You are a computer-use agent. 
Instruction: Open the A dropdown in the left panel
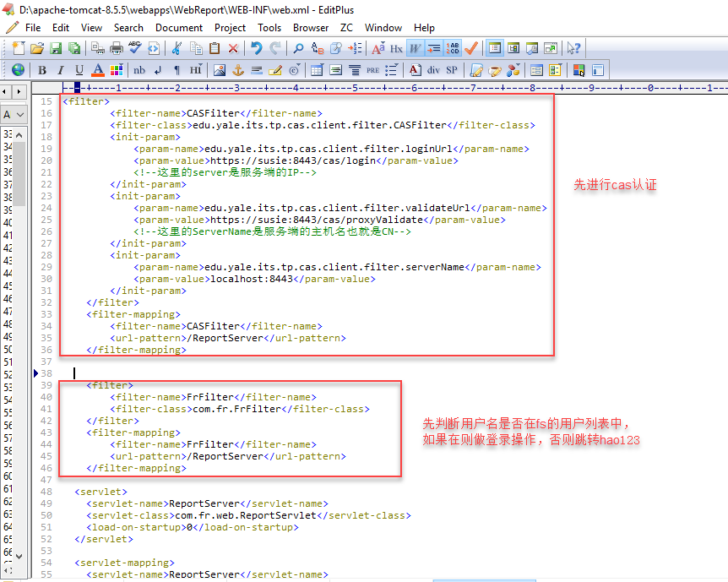pos(14,115)
